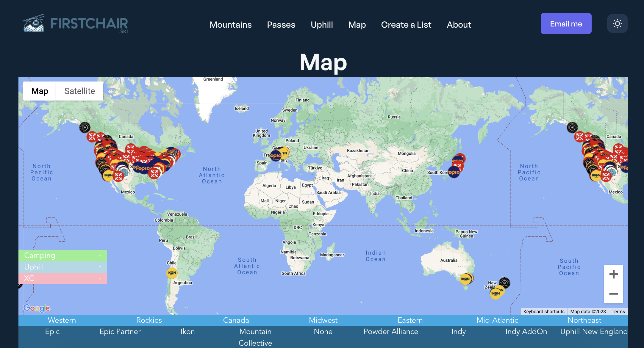Click the Ikon marker in Chile
This screenshot has width=644, height=348.
172,273
